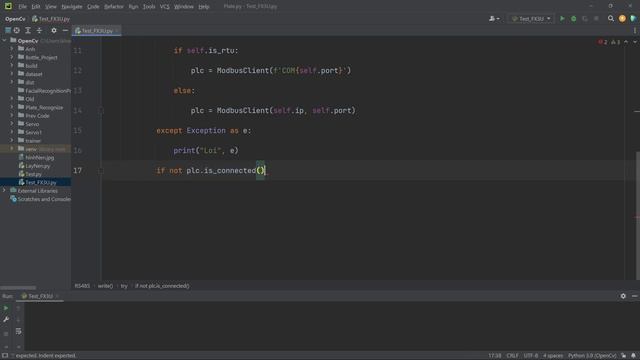
Task: Open Scratches and Consoles
Action: pos(40,199)
